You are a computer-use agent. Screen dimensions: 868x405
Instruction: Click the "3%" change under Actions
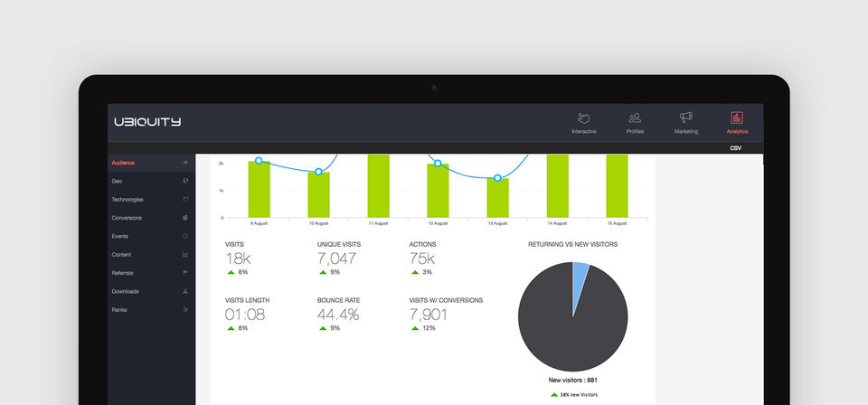point(427,272)
